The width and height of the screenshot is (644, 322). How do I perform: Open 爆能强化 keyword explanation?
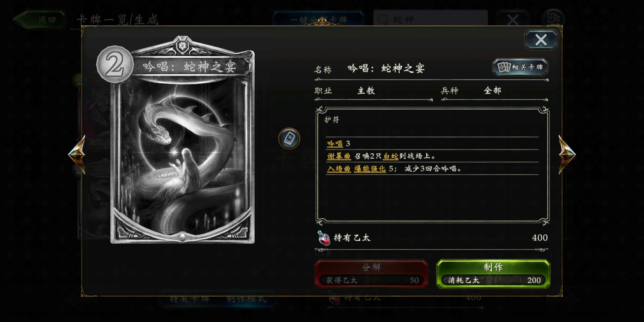coord(370,169)
